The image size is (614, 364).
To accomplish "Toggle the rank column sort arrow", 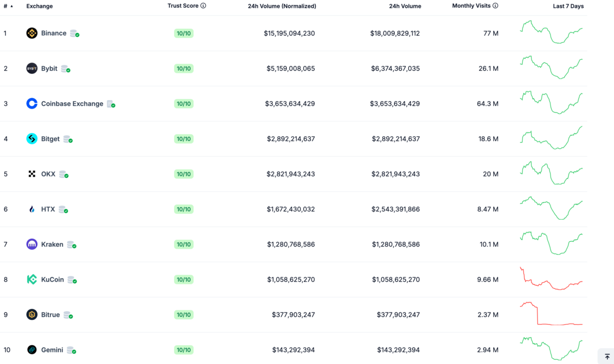I will click(12, 6).
